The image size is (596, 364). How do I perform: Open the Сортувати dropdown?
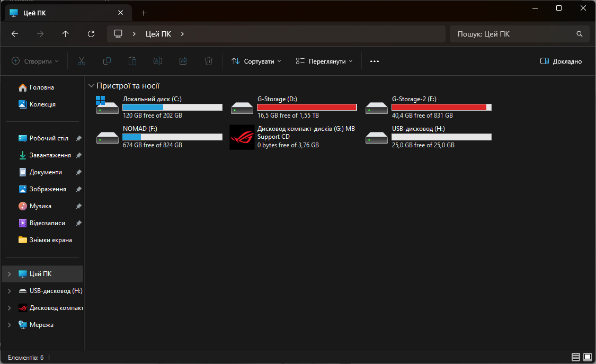(256, 61)
